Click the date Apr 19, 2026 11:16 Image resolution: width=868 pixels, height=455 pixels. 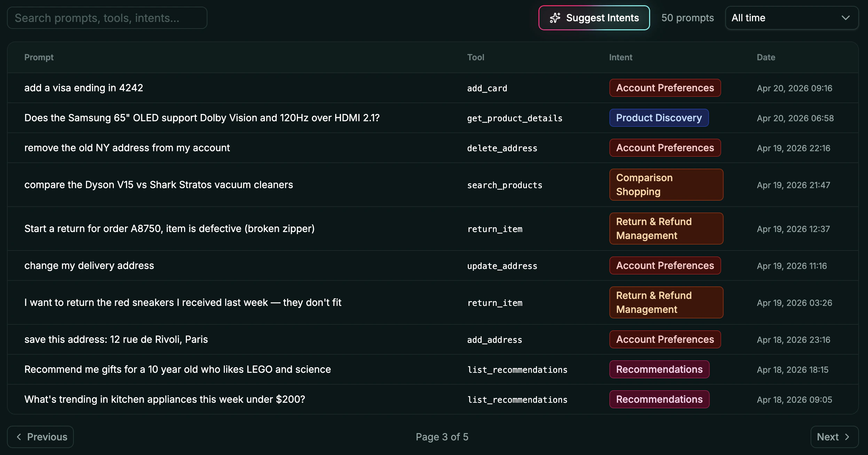[792, 266]
